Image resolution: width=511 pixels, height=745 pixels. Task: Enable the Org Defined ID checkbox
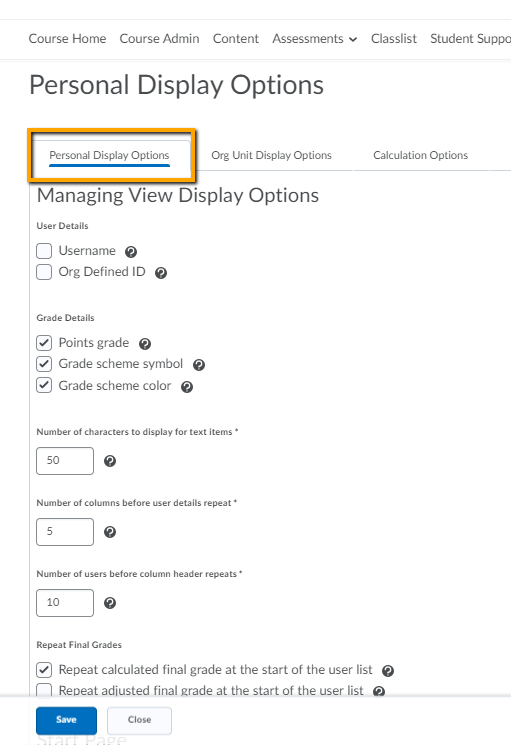[x=44, y=272]
